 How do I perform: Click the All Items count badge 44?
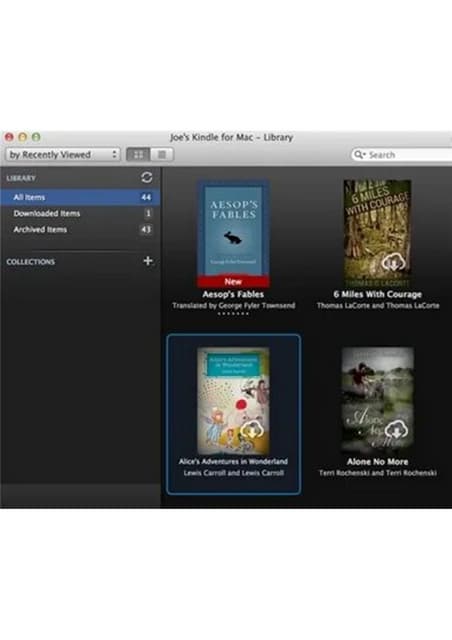(146, 197)
